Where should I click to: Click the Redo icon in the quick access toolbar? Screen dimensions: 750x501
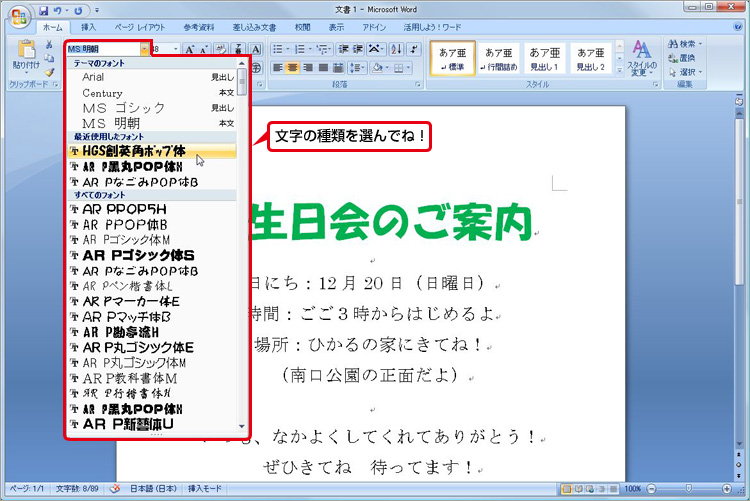[78, 10]
